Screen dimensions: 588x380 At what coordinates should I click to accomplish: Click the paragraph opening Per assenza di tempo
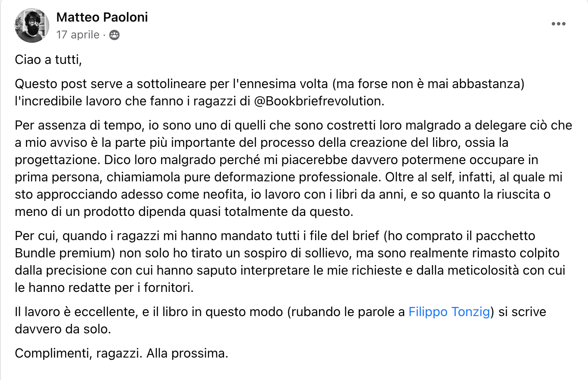point(78,126)
